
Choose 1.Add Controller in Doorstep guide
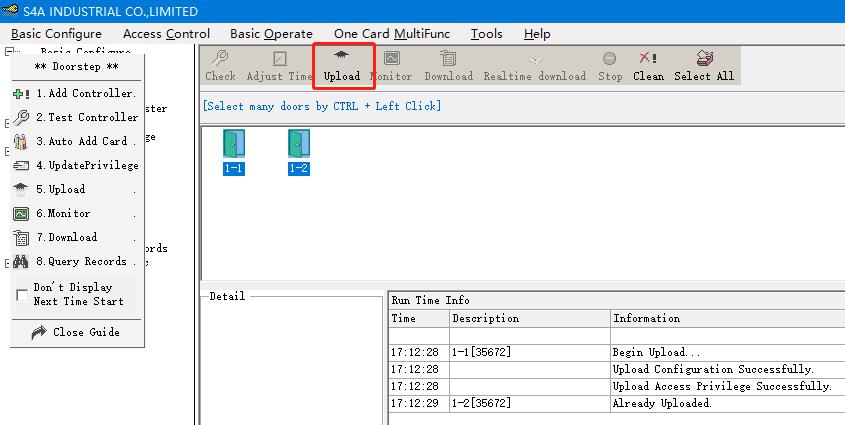coord(76,93)
